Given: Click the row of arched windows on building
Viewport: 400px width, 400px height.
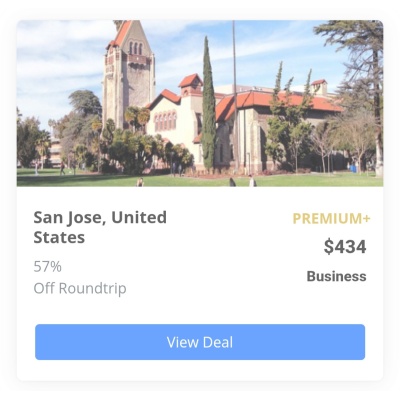Looking at the screenshot, I should point(165,121).
